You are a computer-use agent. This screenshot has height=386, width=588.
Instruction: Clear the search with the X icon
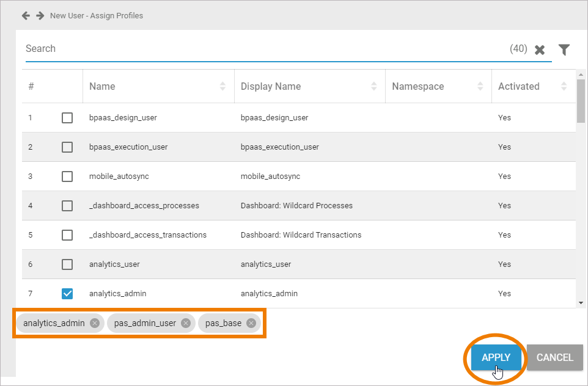click(540, 50)
